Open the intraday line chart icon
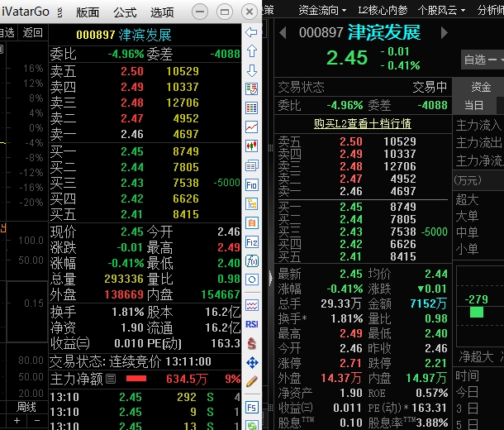504x430 pixels. pos(251,127)
